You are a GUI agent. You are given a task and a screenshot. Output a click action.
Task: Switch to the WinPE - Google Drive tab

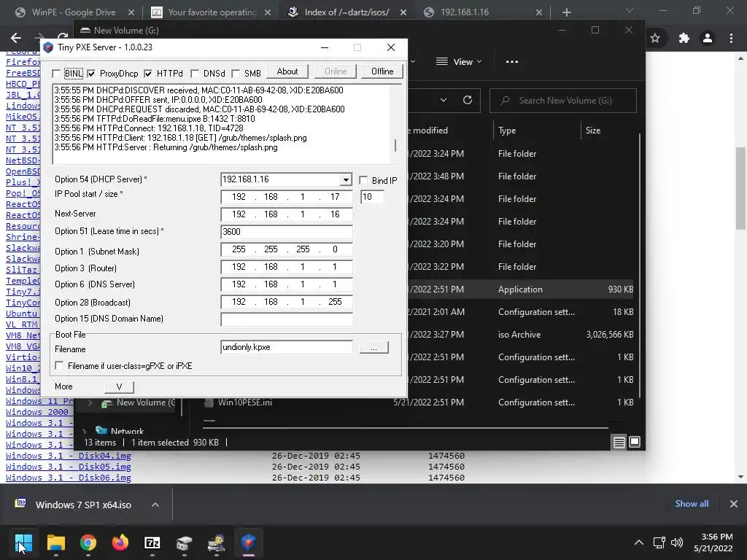[x=74, y=12]
